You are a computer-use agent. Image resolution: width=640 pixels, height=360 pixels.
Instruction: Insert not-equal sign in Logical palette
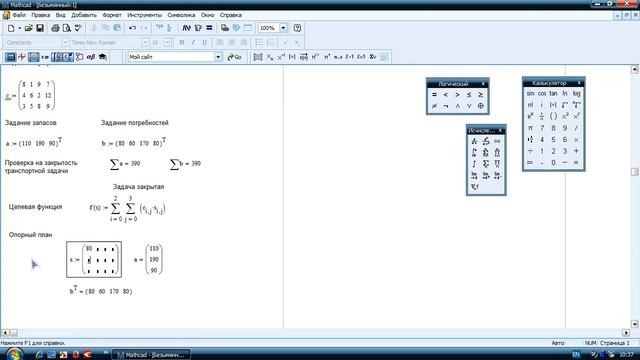pos(434,106)
